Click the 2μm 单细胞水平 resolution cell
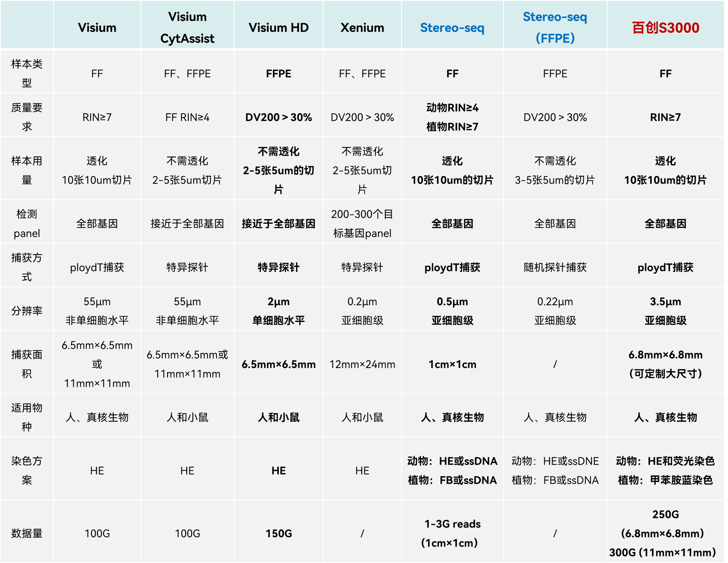 tap(278, 311)
